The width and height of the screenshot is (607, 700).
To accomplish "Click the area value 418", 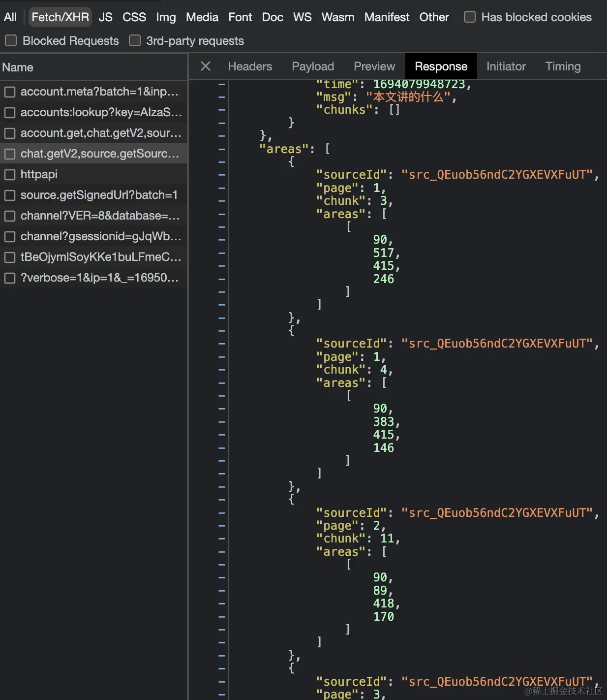I will pos(384,604).
